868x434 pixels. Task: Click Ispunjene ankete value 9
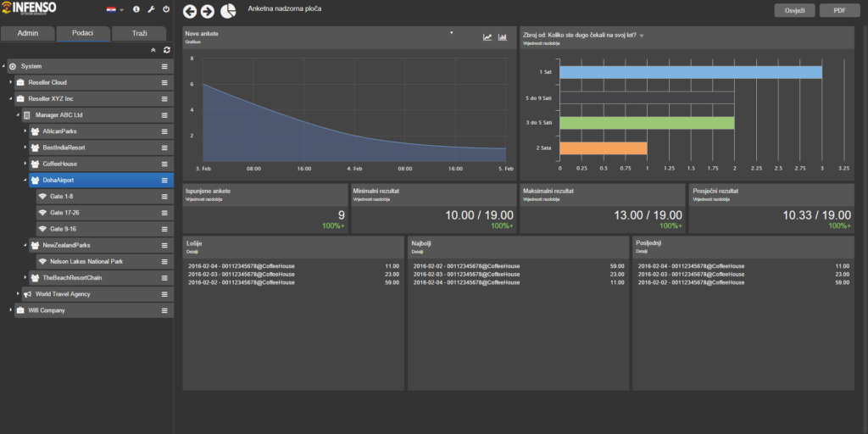[x=341, y=215]
